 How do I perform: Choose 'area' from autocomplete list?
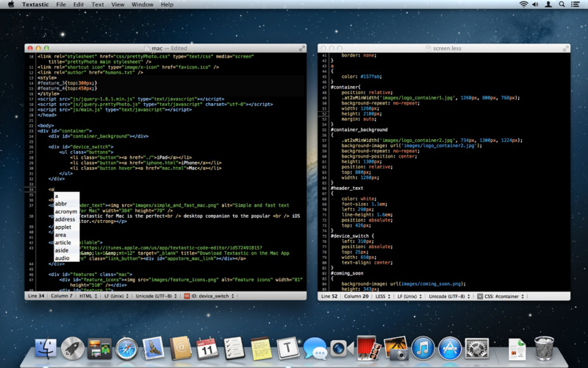pyautogui.click(x=67, y=235)
